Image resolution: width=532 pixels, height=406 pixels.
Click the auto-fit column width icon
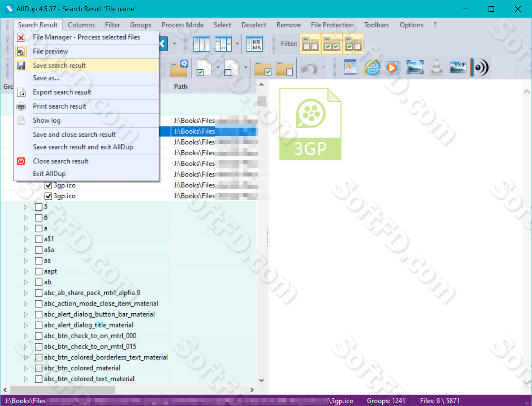(223, 44)
